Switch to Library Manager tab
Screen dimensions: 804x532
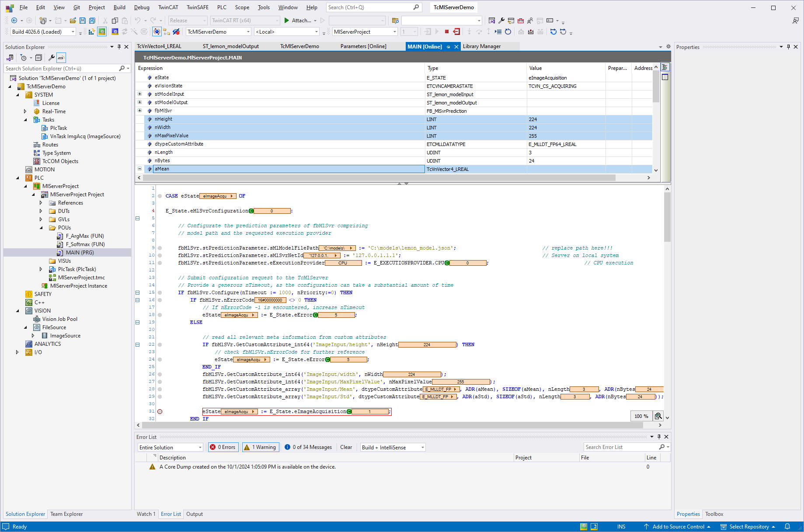click(x=482, y=46)
